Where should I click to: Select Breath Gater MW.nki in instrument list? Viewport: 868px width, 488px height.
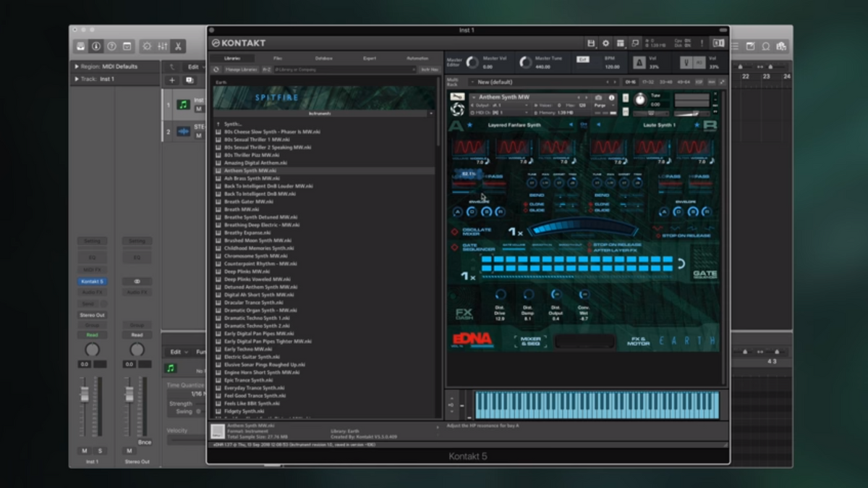pos(248,202)
